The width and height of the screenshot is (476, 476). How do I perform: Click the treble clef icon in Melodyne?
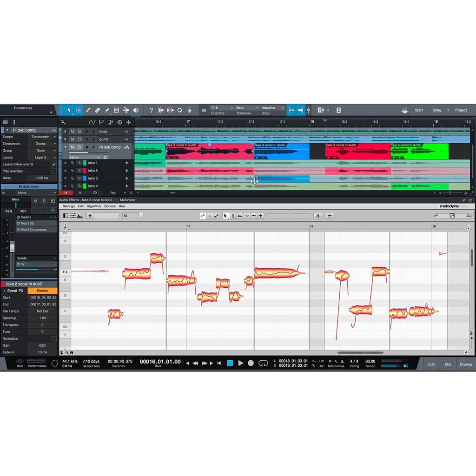65,227
